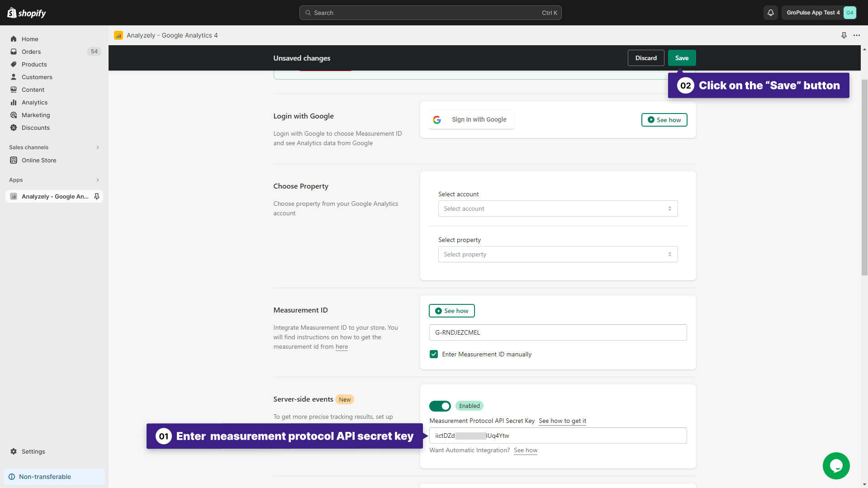Click the Discounts badge icon
The image size is (868, 488).
coord(14,128)
